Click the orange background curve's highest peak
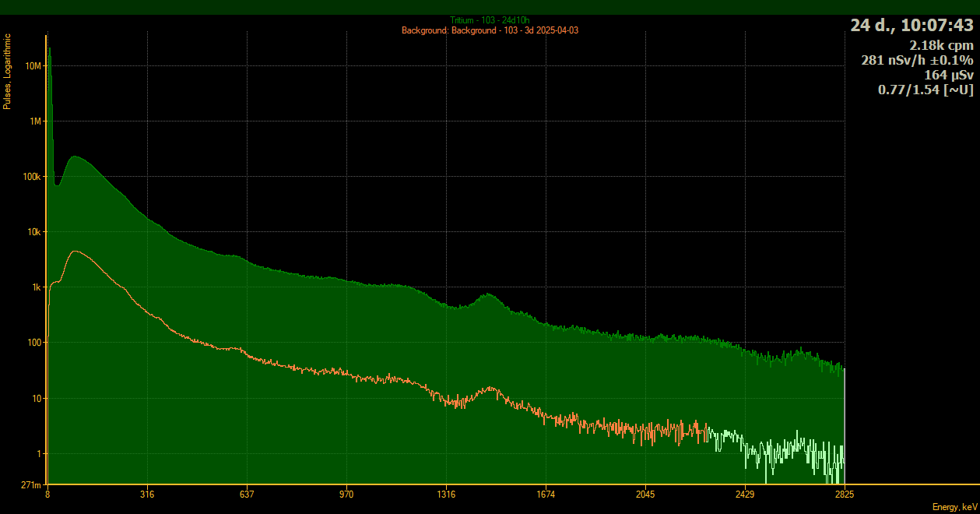 [x=75, y=252]
